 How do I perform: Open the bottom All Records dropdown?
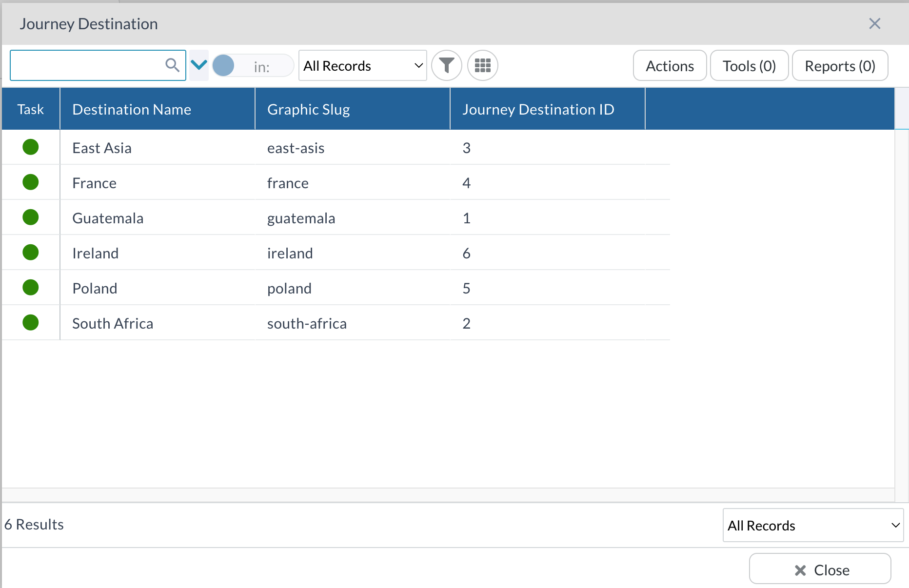[813, 525]
